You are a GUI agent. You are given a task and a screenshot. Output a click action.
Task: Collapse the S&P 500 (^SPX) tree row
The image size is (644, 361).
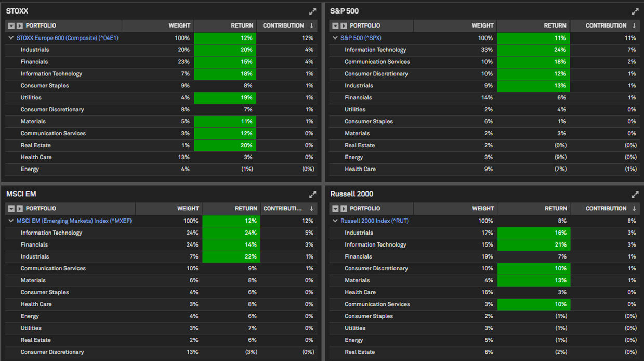(x=335, y=38)
